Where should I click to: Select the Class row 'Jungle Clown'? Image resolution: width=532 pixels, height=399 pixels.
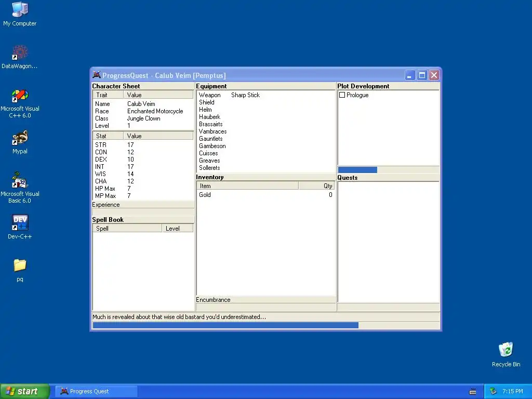pyautogui.click(x=143, y=118)
